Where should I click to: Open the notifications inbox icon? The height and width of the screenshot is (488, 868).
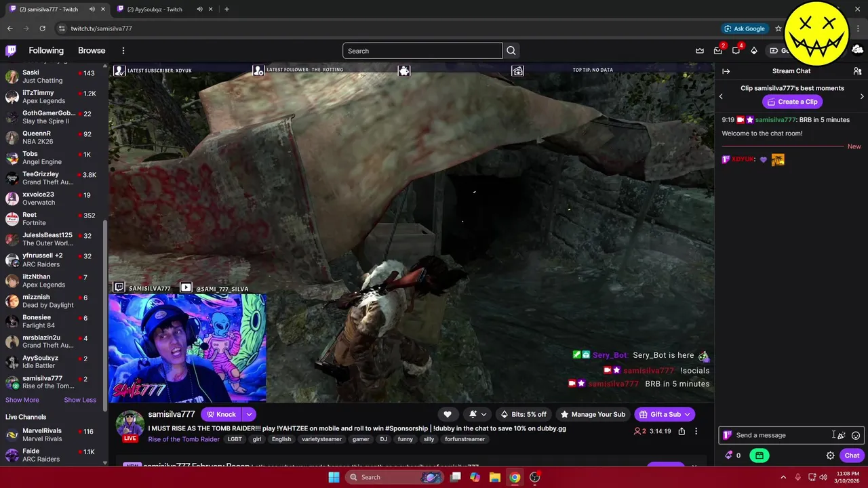tap(718, 51)
